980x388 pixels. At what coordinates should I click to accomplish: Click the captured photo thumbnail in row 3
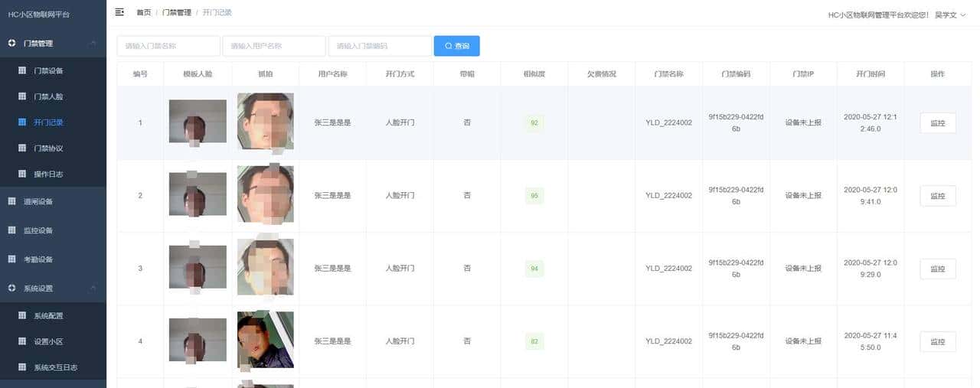pos(266,267)
